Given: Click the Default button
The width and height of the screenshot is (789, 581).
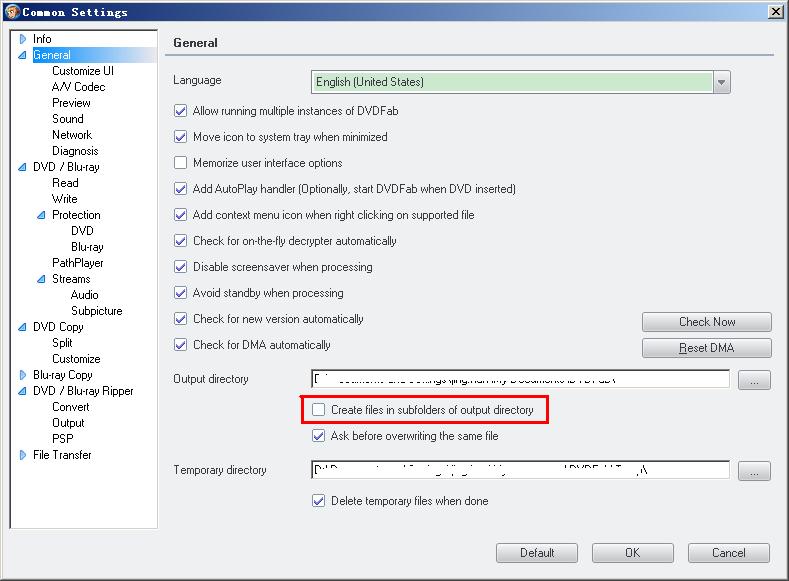Looking at the screenshot, I should click(x=537, y=553).
